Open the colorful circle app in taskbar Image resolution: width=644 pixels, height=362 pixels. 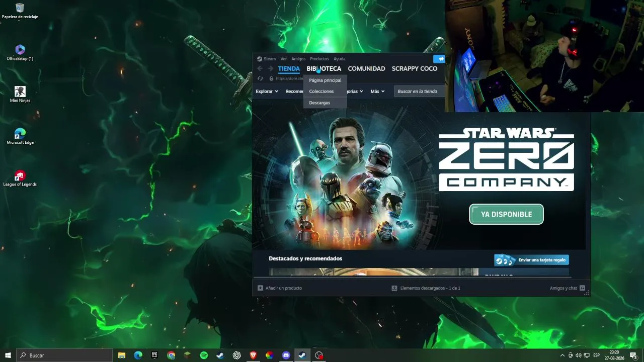point(270,355)
